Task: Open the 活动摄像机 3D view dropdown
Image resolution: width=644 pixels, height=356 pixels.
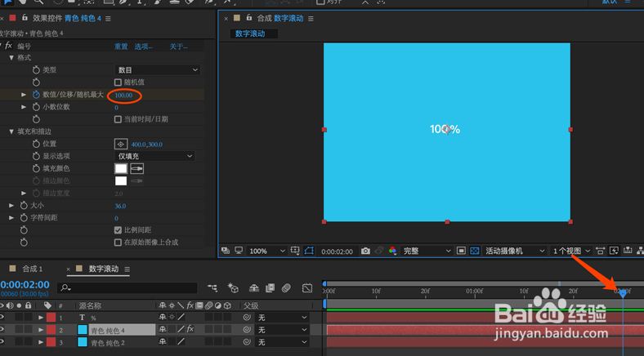Action: click(515, 251)
